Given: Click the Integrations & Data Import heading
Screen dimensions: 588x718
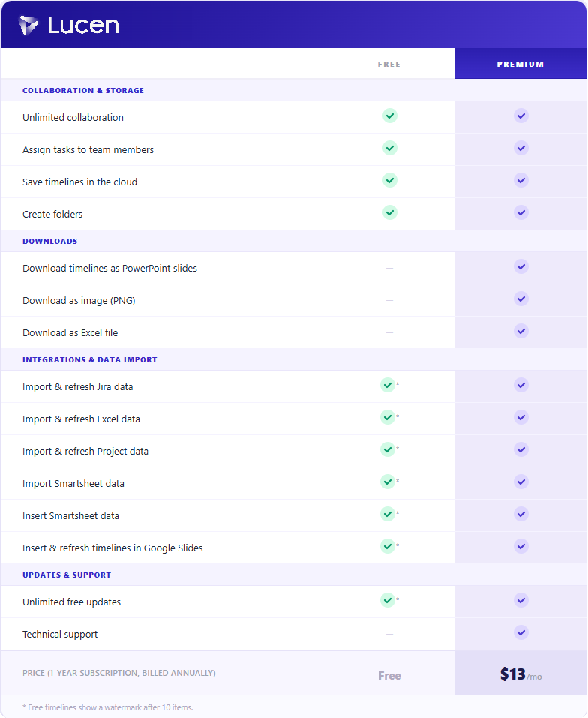Looking at the screenshot, I should pyautogui.click(x=90, y=360).
